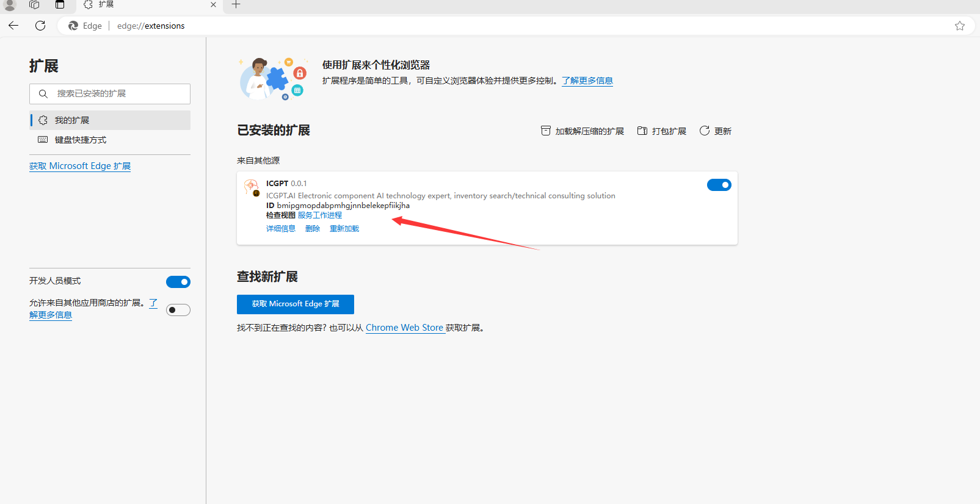
Task: Click the personalize-browser illustration image
Action: coord(273,79)
